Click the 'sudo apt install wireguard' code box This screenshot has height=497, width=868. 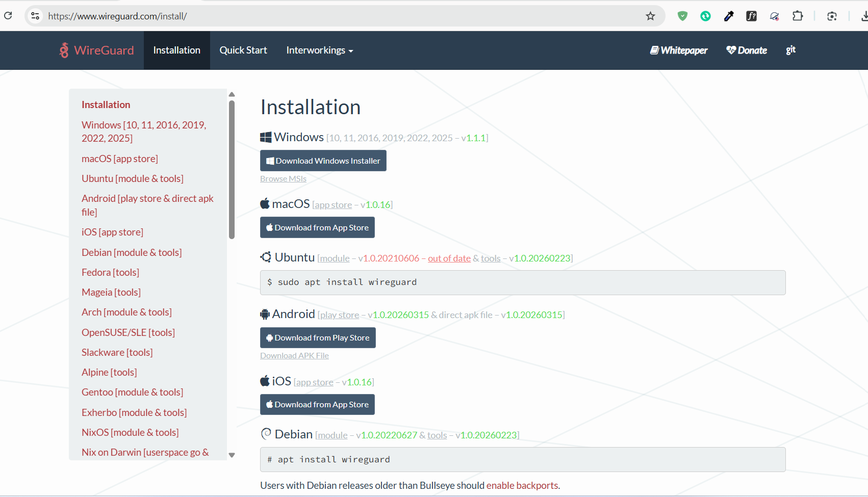pyautogui.click(x=523, y=282)
